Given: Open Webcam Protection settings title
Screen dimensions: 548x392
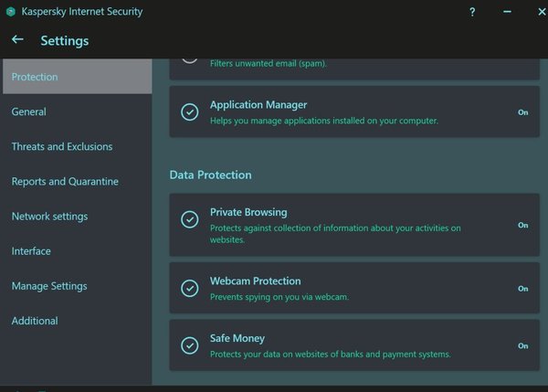Looking at the screenshot, I should pos(255,281).
